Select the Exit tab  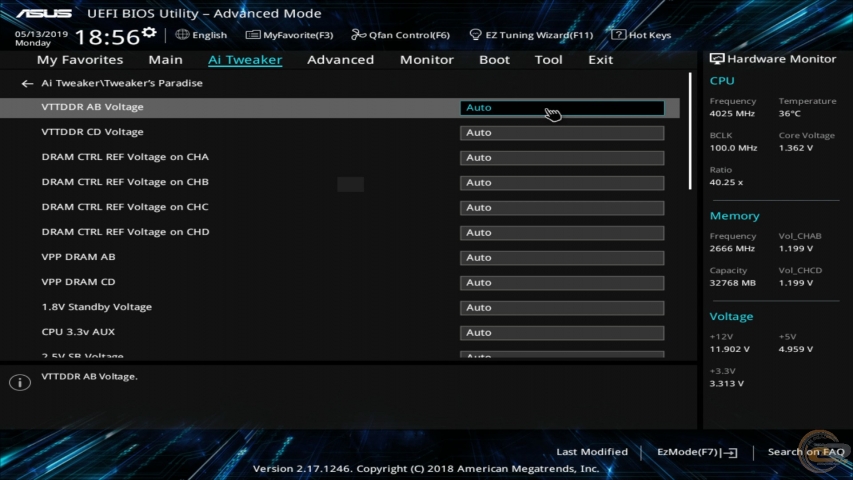[601, 59]
